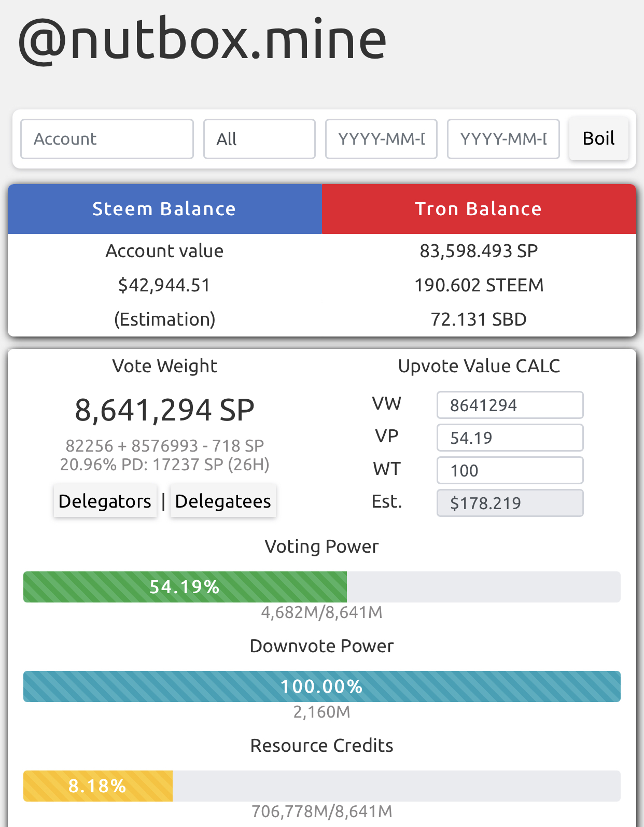This screenshot has width=644, height=827.
Task: Click the Resource Credits label
Action: pyautogui.click(x=322, y=746)
